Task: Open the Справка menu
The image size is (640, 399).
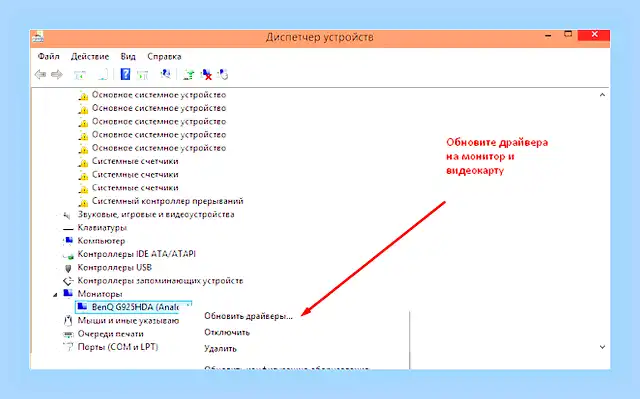Action: (x=164, y=56)
